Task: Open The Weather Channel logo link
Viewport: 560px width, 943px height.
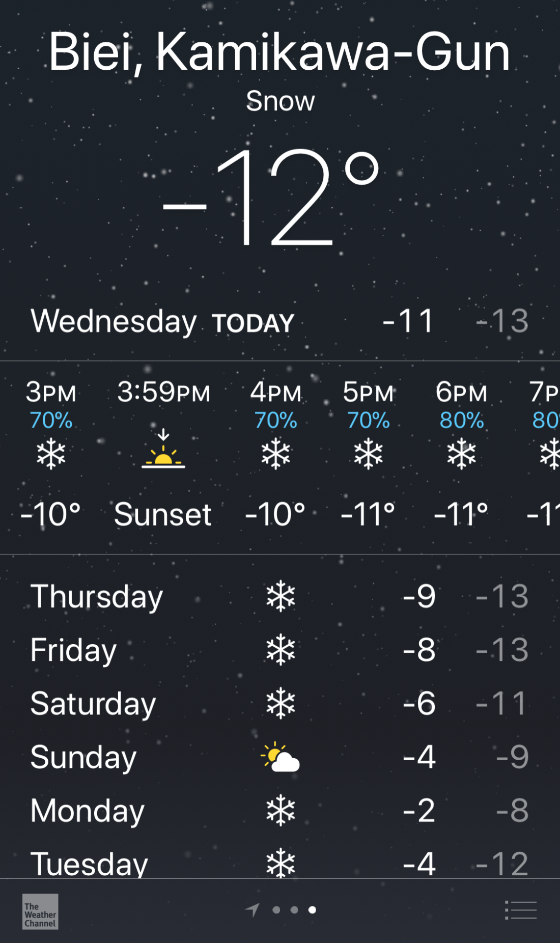Action: [40, 911]
